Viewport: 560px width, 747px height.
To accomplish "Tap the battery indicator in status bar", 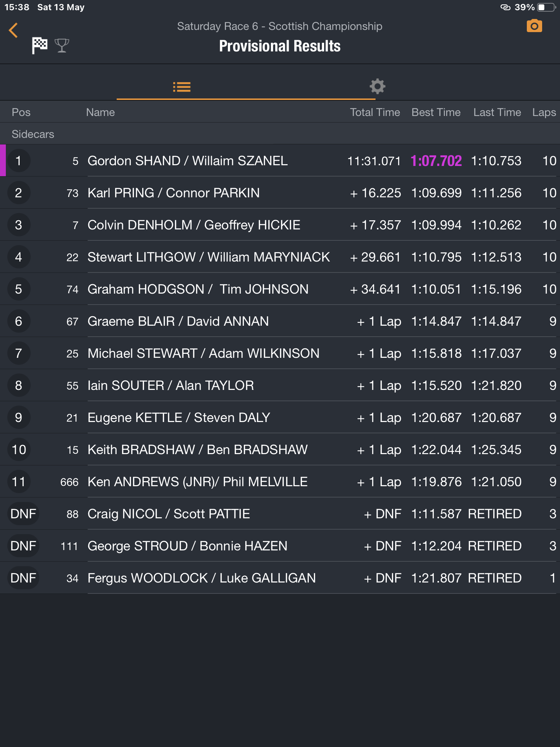I will click(x=546, y=7).
